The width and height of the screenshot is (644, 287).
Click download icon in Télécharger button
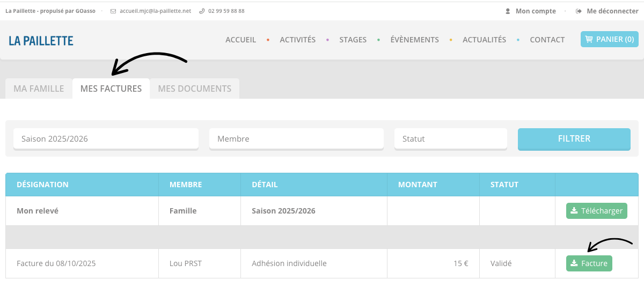(x=574, y=211)
